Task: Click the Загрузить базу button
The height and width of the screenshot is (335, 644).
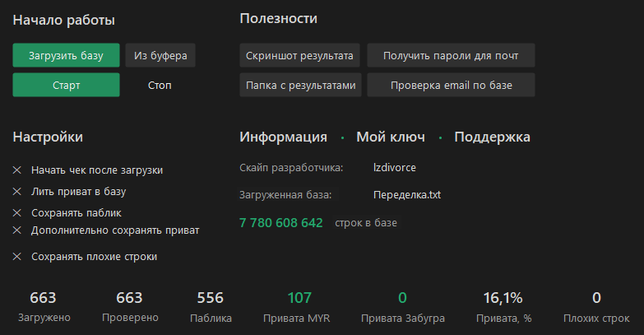Action: (66, 55)
